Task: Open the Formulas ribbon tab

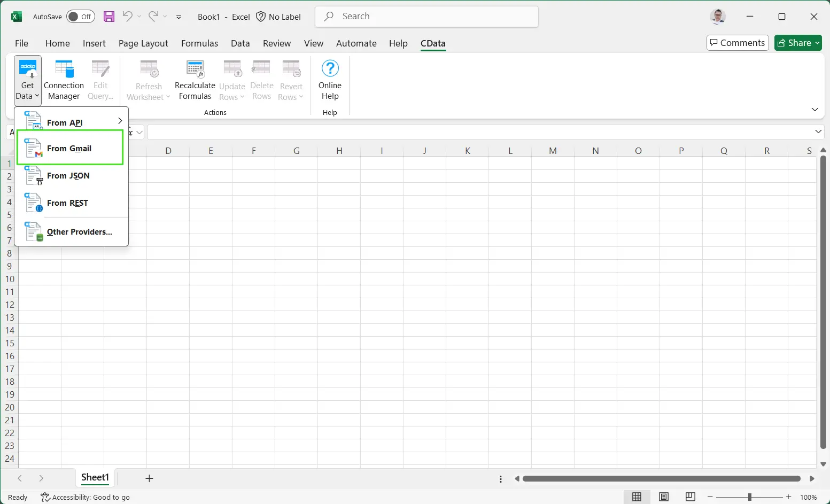Action: tap(199, 43)
